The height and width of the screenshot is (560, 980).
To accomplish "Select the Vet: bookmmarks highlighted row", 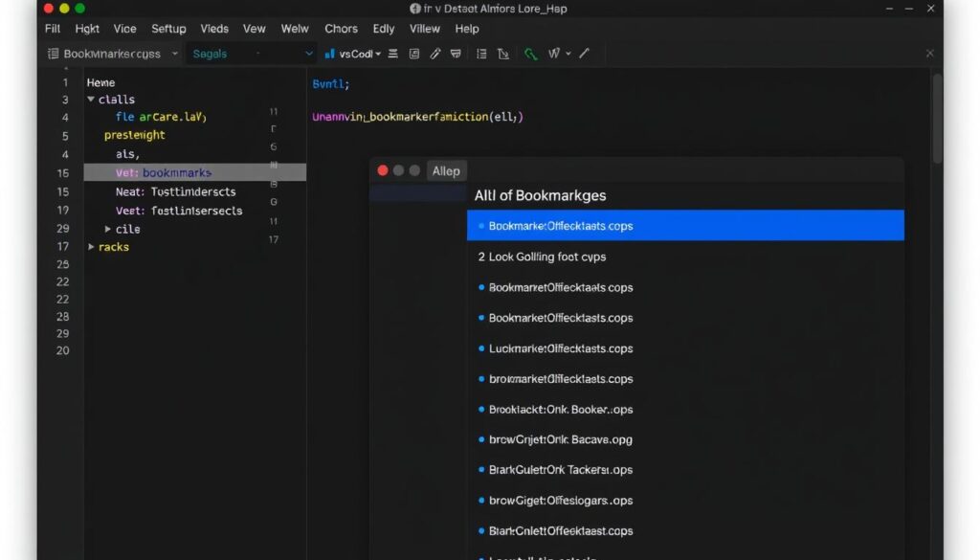I will (x=195, y=172).
